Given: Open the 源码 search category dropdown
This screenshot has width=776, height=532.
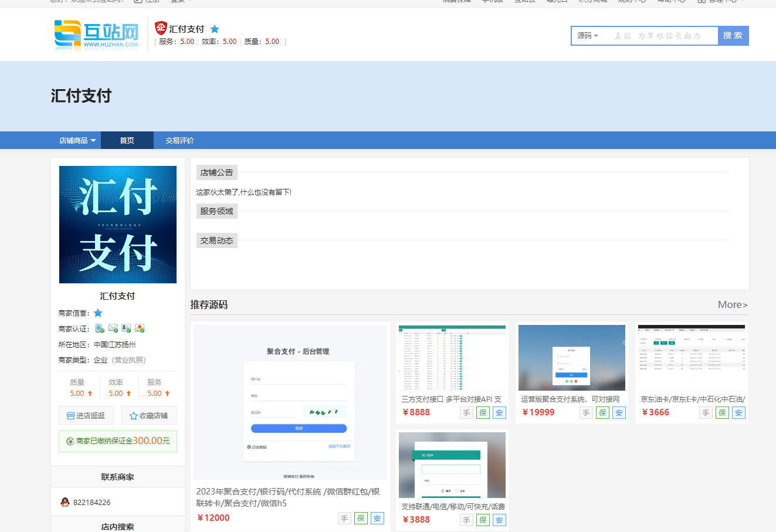Looking at the screenshot, I should [x=587, y=36].
